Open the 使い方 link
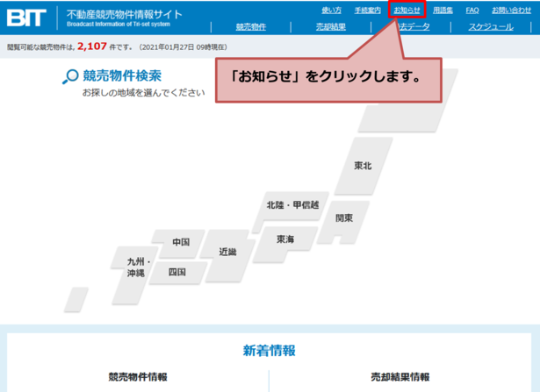This screenshot has width=540, height=392. pyautogui.click(x=332, y=10)
